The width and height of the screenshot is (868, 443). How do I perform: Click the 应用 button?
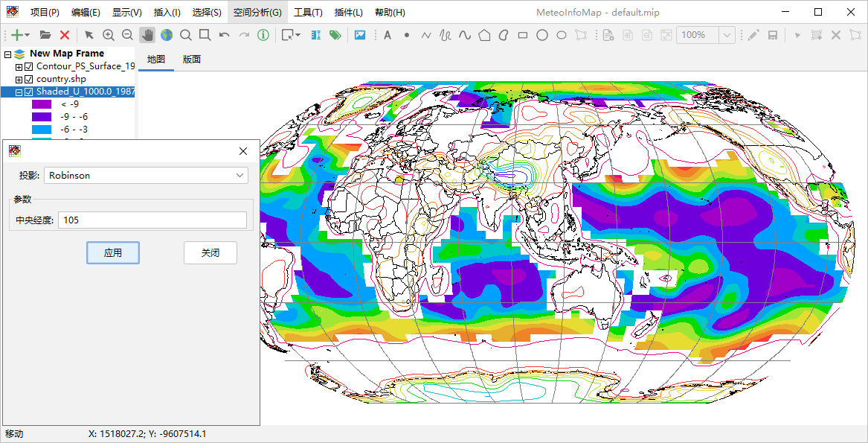113,252
